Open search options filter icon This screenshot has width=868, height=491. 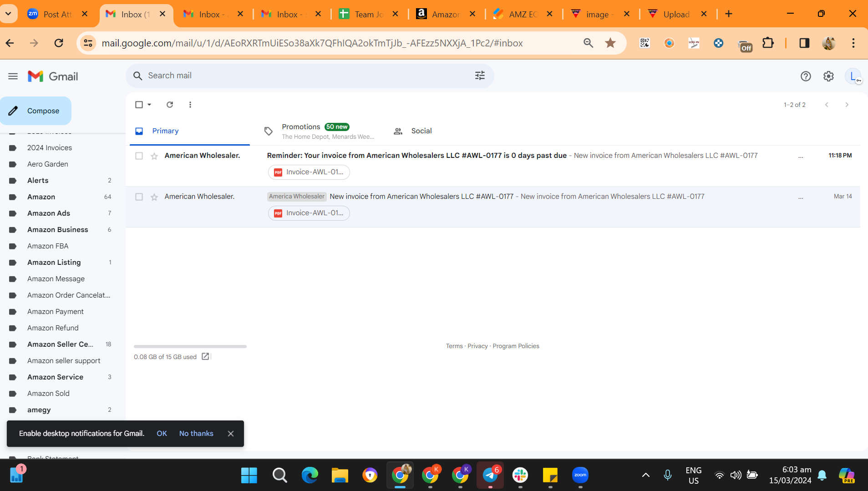[480, 76]
